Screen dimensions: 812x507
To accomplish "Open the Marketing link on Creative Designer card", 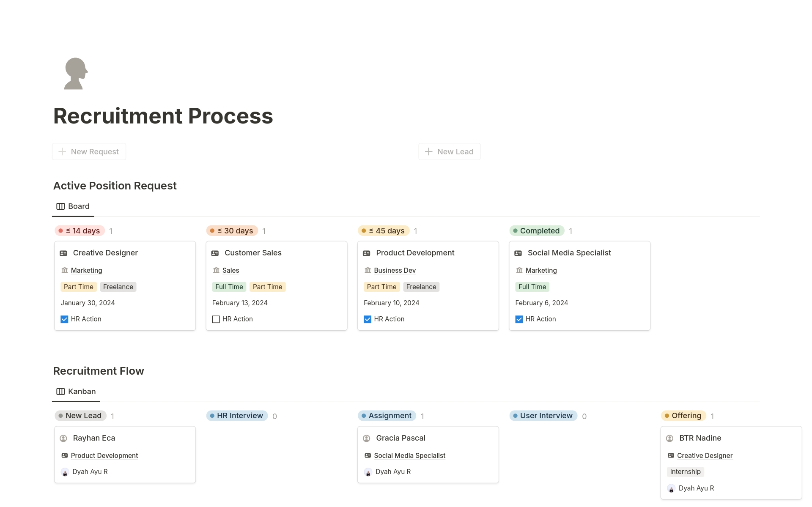I will 86,270.
